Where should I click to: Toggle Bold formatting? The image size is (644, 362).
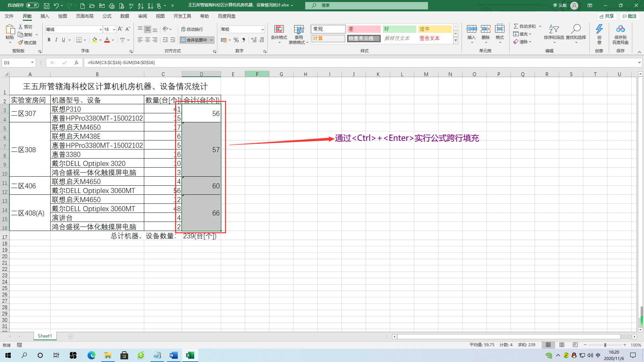click(49, 40)
